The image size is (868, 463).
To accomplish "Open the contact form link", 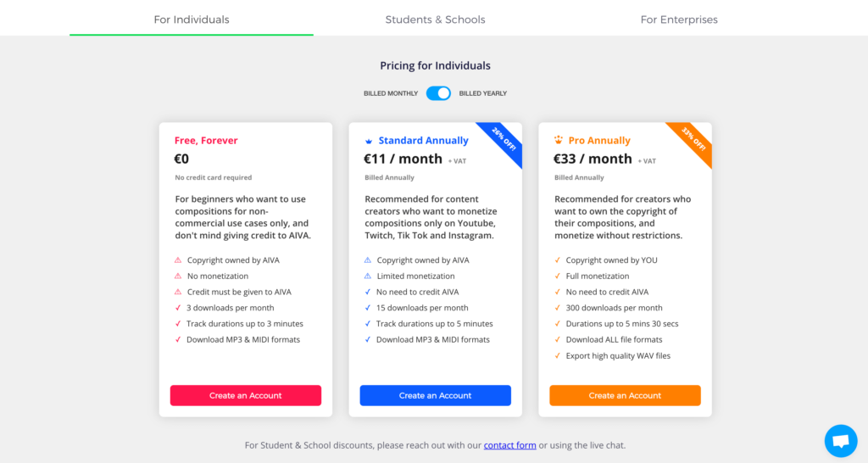I will click(509, 445).
